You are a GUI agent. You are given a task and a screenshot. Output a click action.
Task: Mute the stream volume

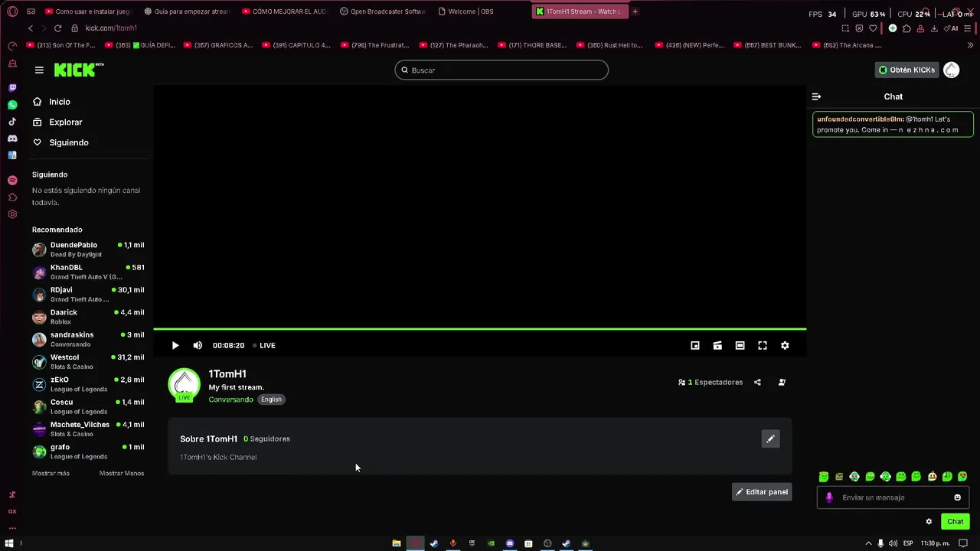tap(198, 345)
